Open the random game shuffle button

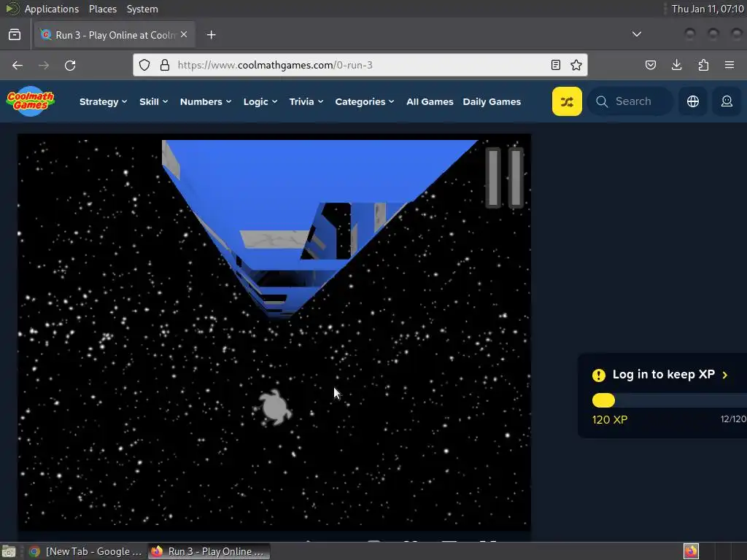coord(567,101)
